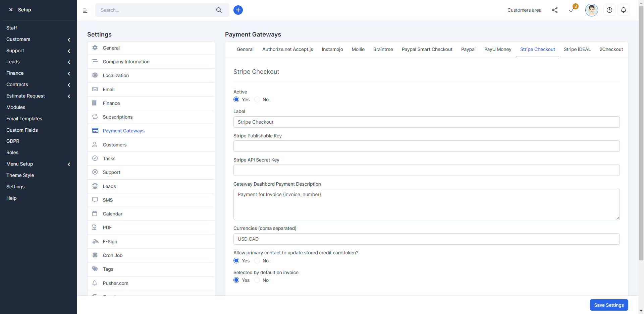Expand the Menu Setup sidebar menu
This screenshot has height=314, width=644.
point(39,164)
